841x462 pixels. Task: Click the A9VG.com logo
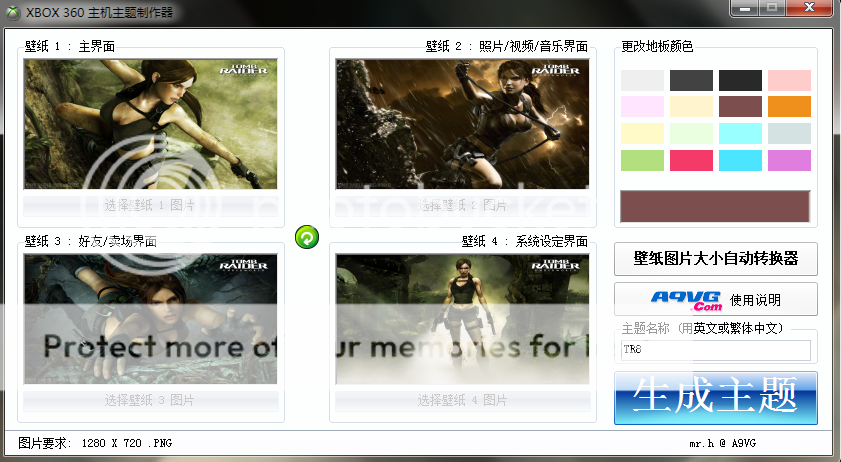click(686, 299)
